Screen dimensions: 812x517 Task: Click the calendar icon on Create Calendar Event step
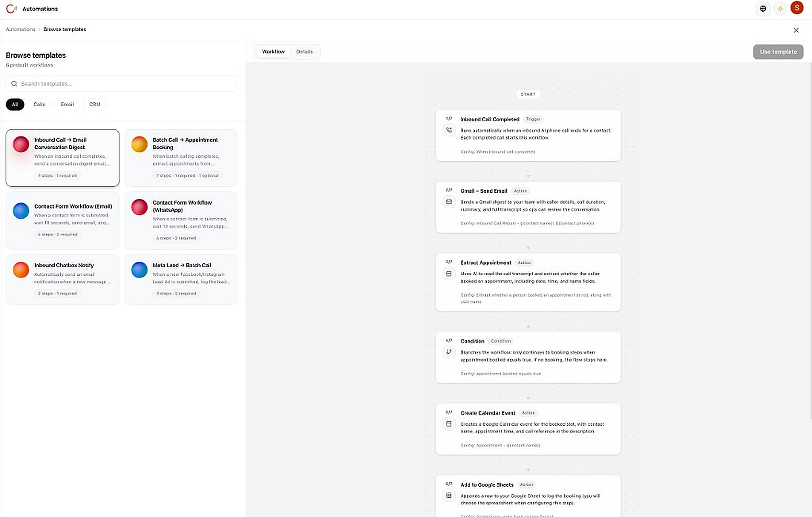(449, 424)
